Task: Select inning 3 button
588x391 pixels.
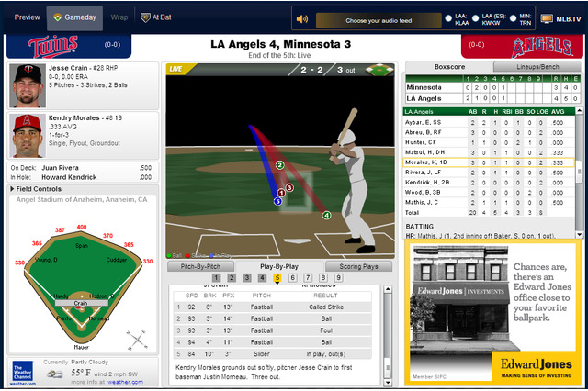Action: click(x=247, y=277)
